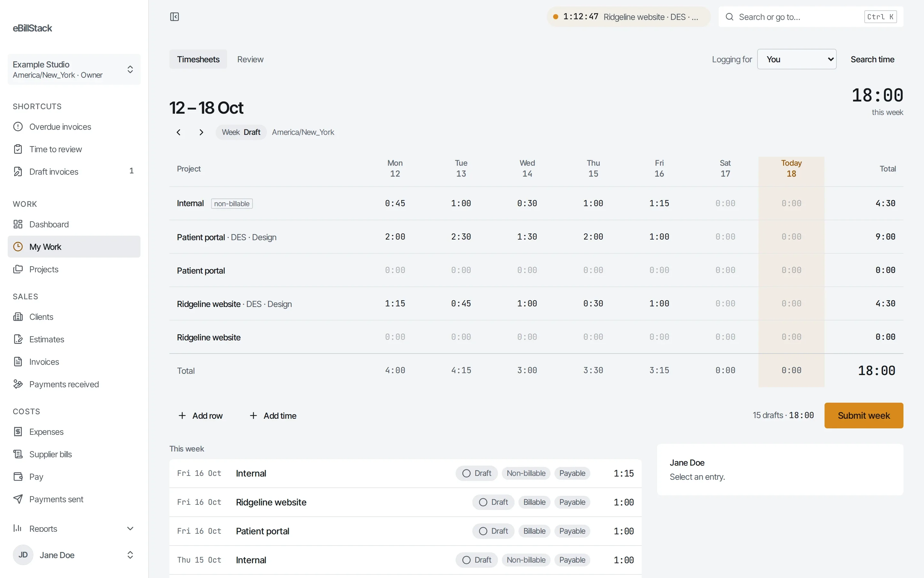This screenshot has height=578, width=924.
Task: Open the Logging for You dropdown
Action: 797,59
